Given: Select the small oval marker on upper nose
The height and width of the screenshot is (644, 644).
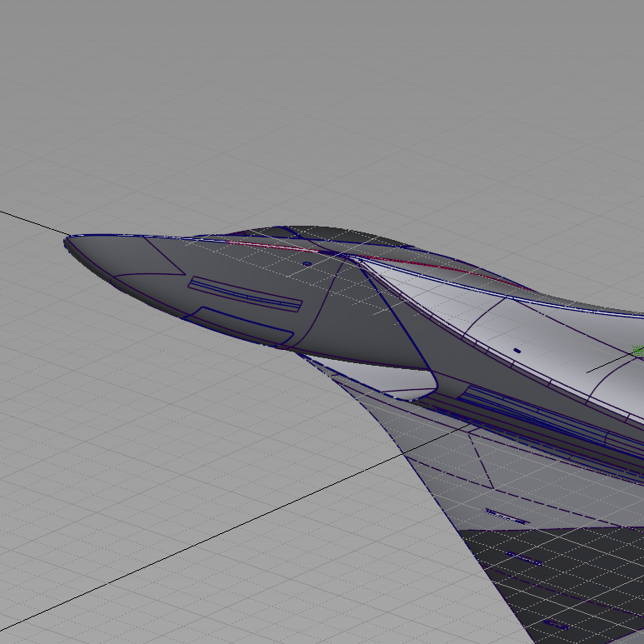Looking at the screenshot, I should pyautogui.click(x=307, y=264).
